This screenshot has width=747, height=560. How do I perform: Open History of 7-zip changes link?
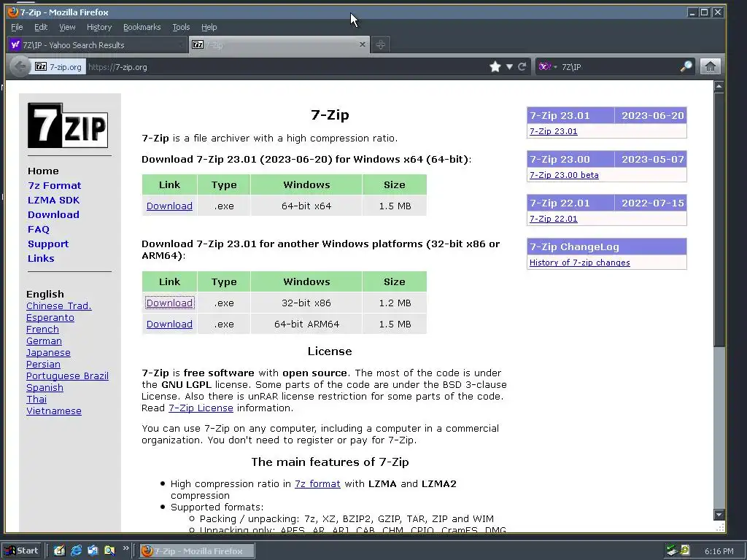(579, 262)
